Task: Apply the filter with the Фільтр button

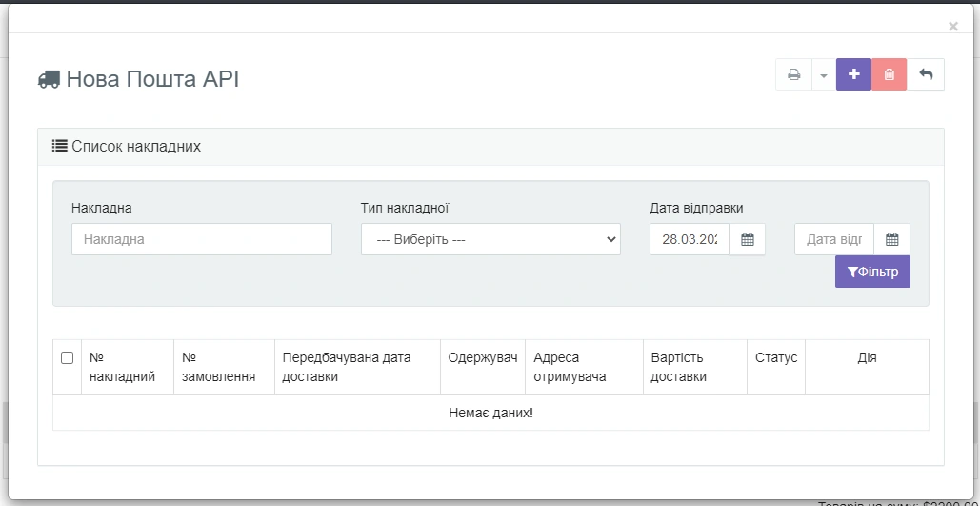Action: click(872, 272)
